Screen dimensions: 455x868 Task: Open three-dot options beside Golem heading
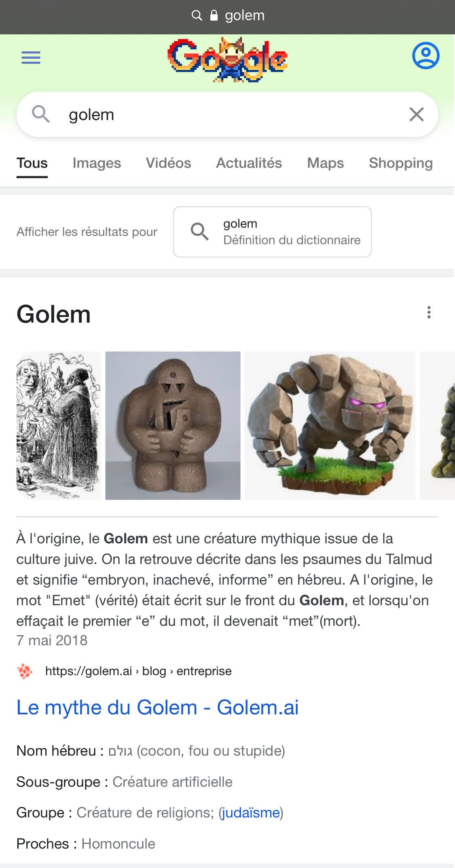429,312
